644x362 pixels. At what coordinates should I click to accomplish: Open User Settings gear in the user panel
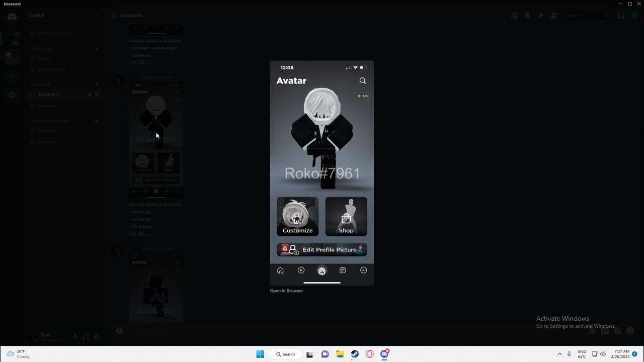[x=97, y=337]
